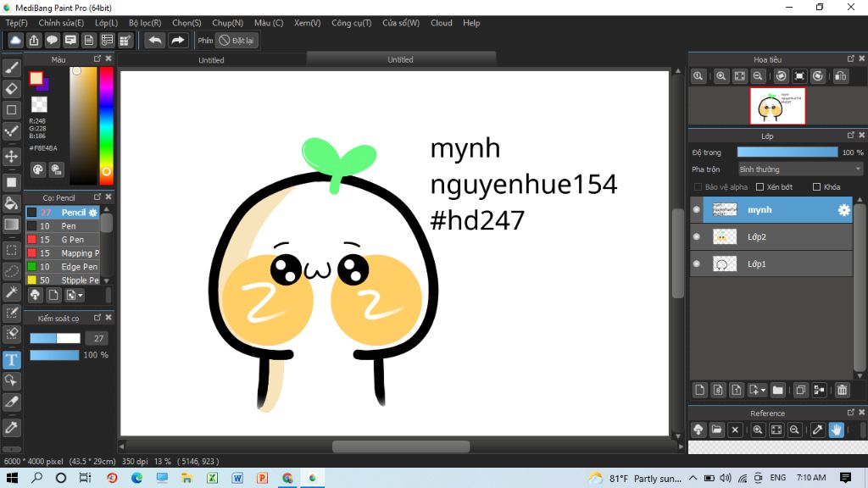Select the Lasso tool
Image resolution: width=868 pixels, height=488 pixels.
point(12,271)
